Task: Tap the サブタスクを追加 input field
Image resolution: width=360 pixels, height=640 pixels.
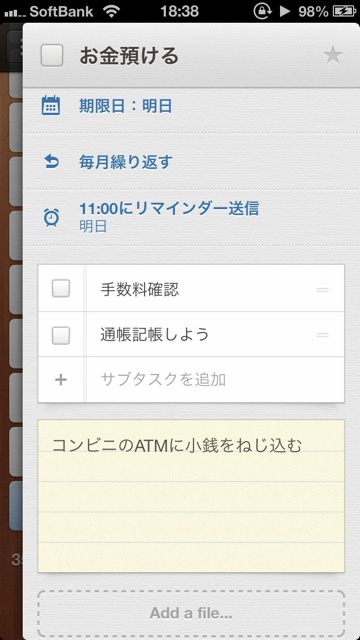Action: click(x=215, y=380)
